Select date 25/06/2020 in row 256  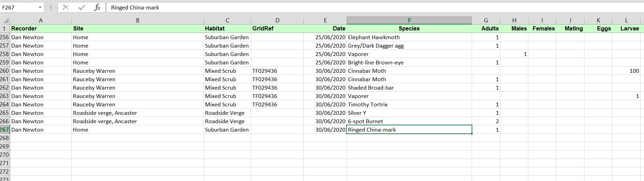tap(325, 37)
